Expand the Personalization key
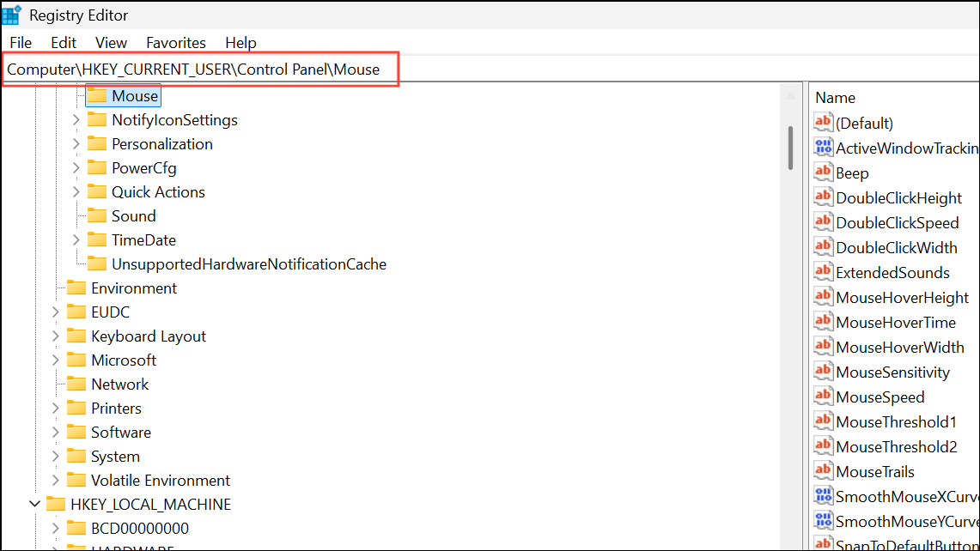Viewport: 980px width, 551px height. pos(76,143)
